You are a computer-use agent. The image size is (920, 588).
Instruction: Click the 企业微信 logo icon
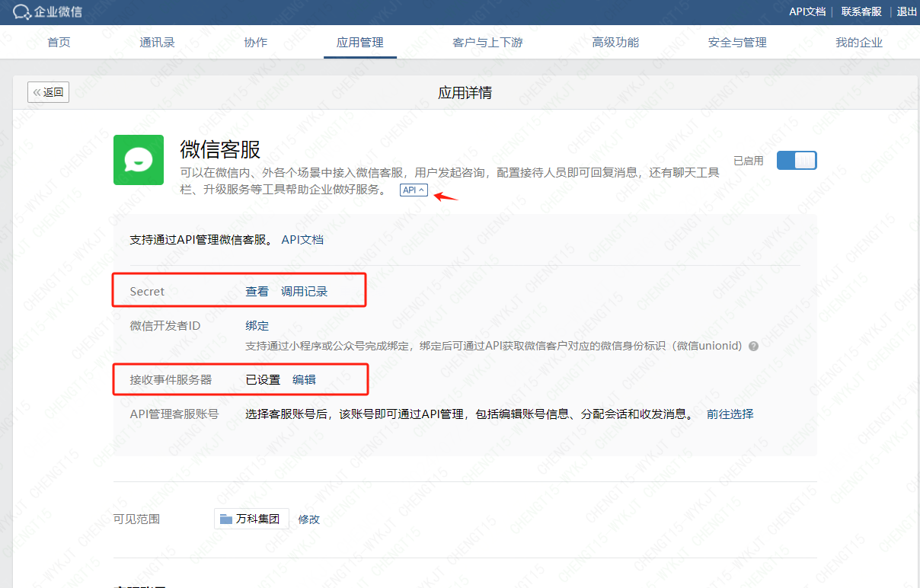pyautogui.click(x=21, y=11)
